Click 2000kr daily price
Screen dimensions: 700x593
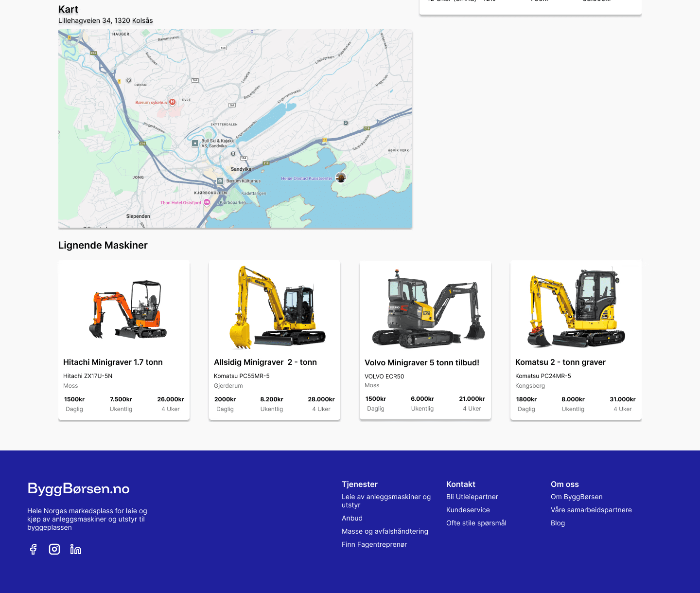(x=225, y=399)
